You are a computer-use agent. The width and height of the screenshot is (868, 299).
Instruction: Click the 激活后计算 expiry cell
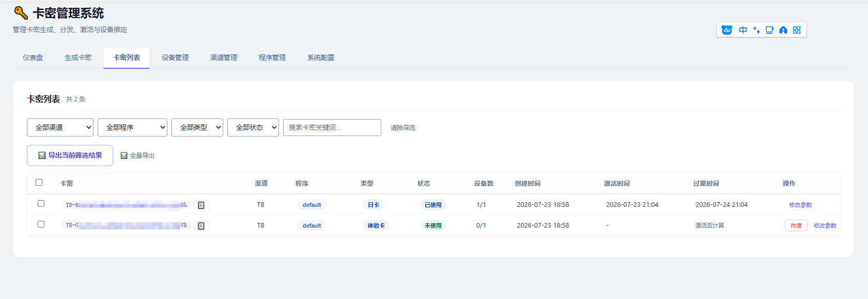[x=710, y=226]
